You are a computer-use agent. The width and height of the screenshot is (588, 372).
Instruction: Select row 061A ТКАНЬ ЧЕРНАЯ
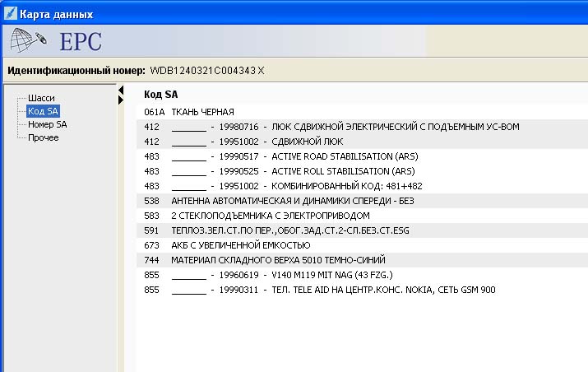[362, 112]
